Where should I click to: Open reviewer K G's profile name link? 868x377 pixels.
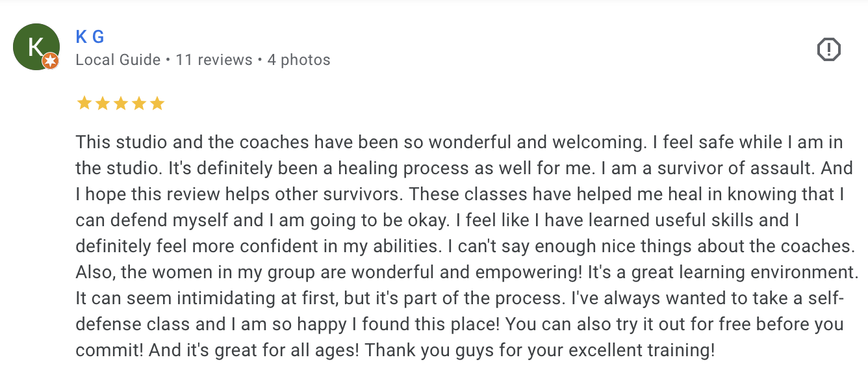pyautogui.click(x=90, y=37)
